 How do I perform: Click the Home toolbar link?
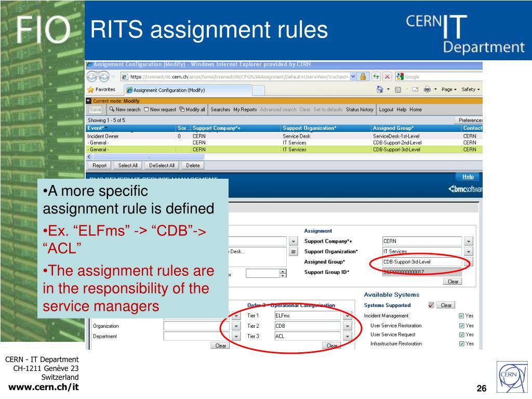[x=415, y=110]
